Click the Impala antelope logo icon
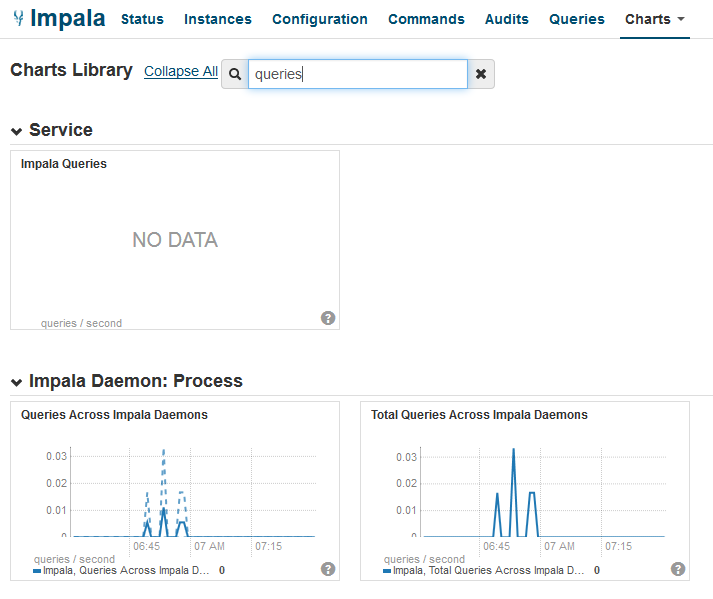The width and height of the screenshot is (713, 599). pos(19,18)
